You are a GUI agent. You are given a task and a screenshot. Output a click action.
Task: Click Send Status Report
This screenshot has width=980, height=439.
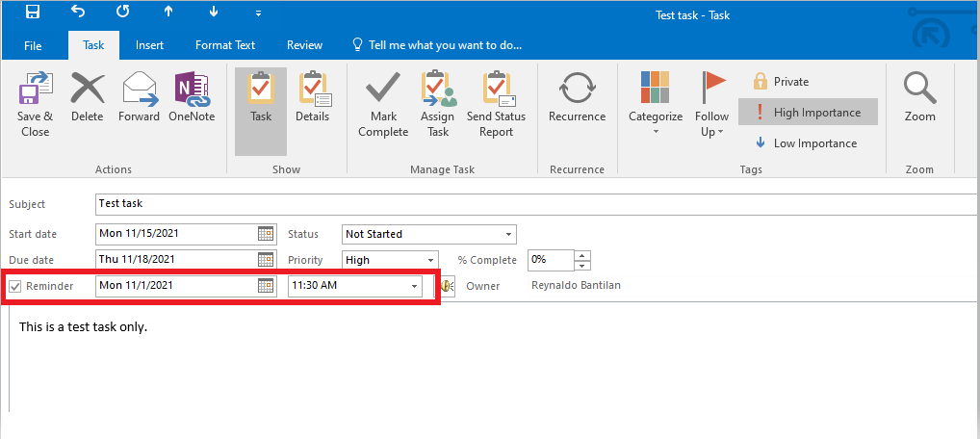click(496, 104)
